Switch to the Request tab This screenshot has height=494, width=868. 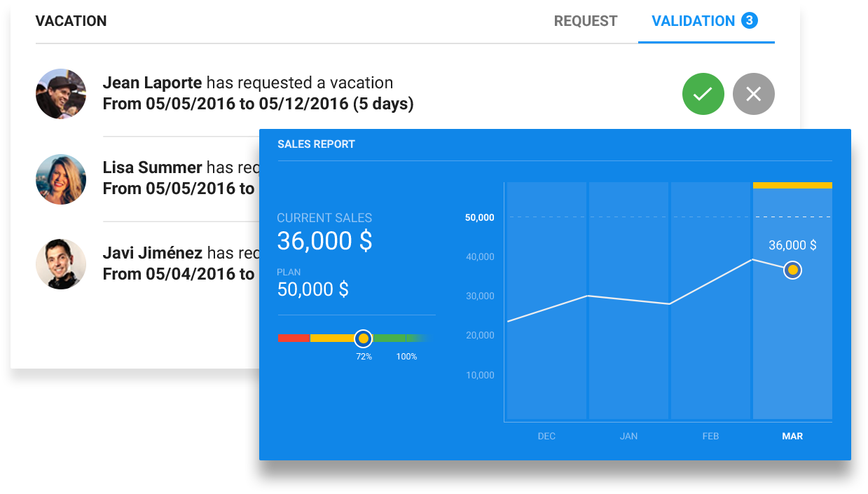pos(586,21)
